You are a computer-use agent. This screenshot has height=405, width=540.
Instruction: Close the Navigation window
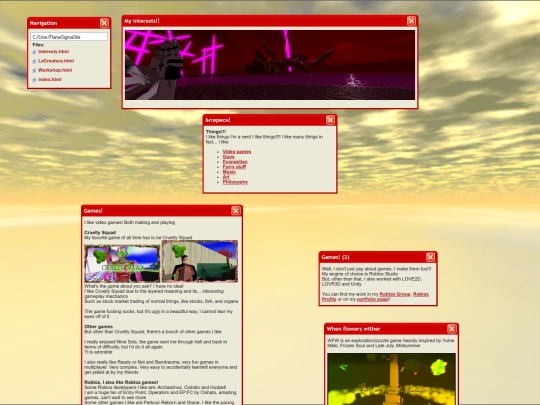coord(104,23)
